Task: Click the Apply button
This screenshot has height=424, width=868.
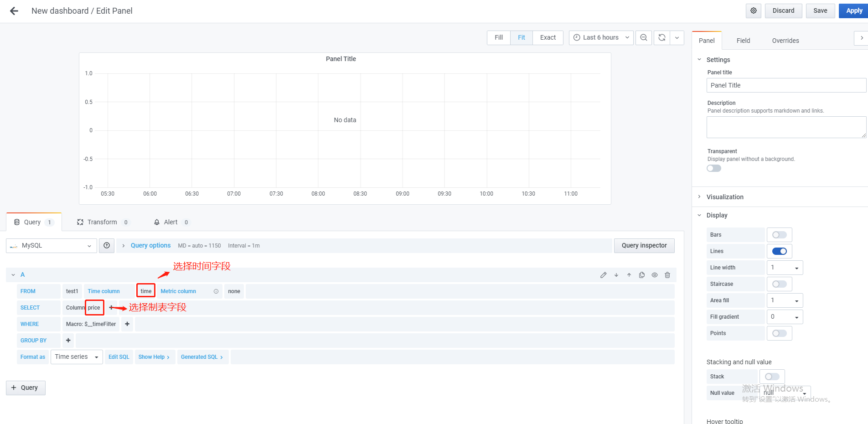Action: coord(854,11)
